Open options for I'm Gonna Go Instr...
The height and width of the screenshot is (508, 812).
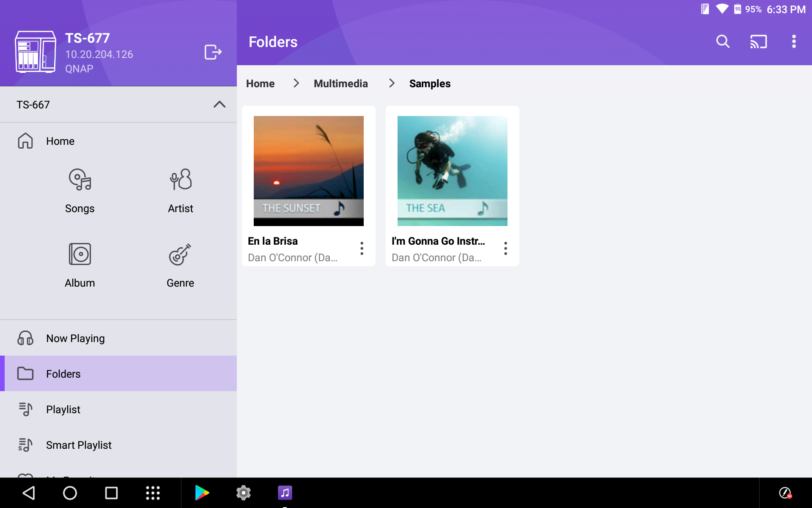click(x=505, y=248)
